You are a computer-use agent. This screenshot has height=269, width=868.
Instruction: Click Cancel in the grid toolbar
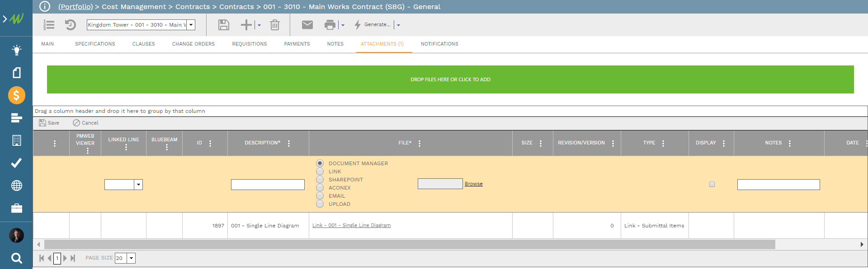(85, 123)
